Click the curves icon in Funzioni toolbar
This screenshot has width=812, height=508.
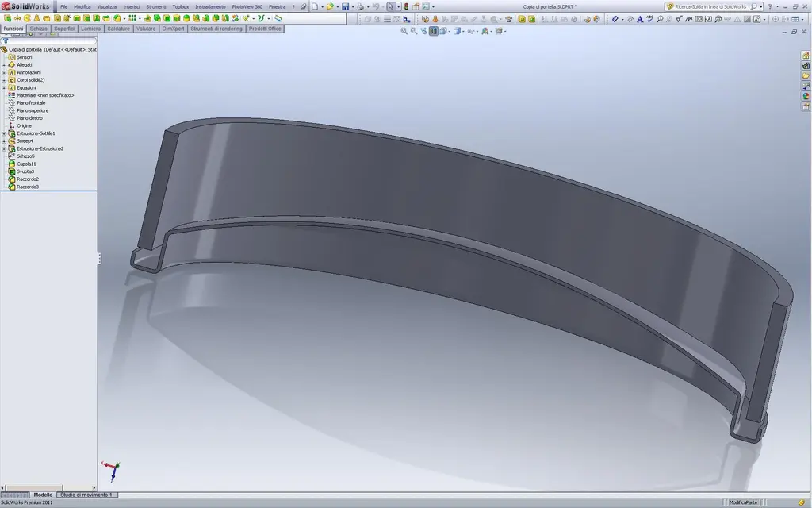pyautogui.click(x=262, y=18)
